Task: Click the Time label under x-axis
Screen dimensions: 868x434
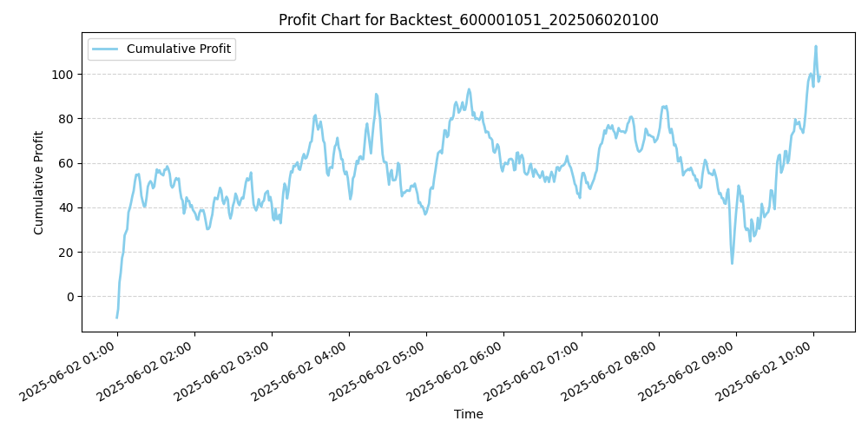Action: pyautogui.click(x=469, y=415)
